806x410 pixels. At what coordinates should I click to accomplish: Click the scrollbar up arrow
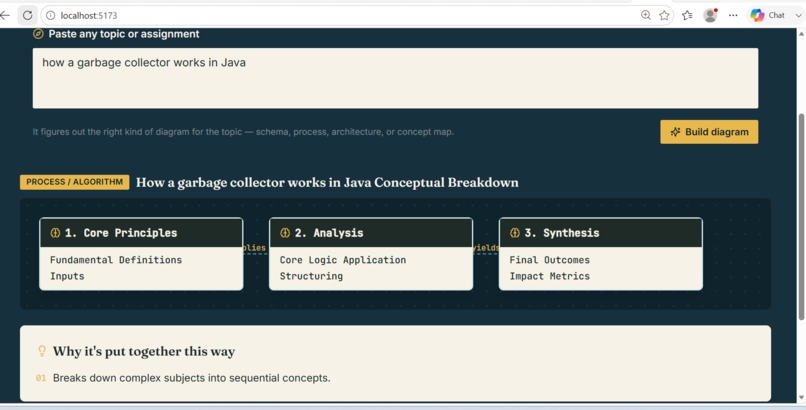pos(801,34)
